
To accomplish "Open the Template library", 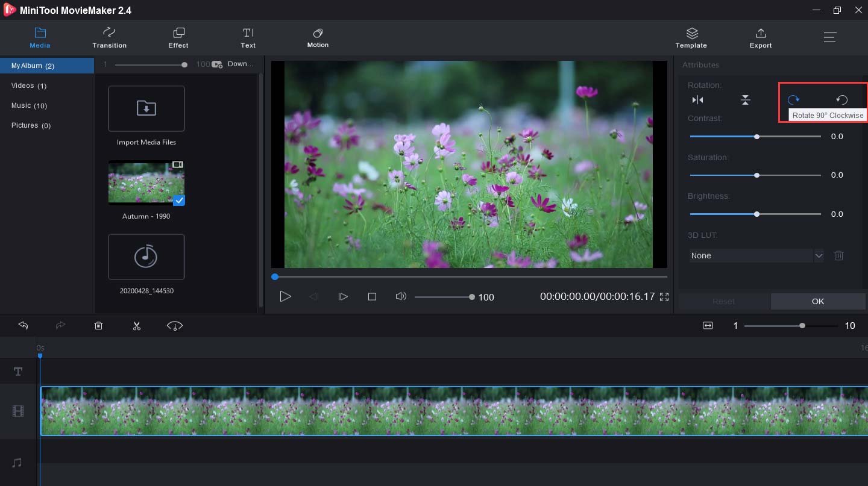I will (x=691, y=37).
